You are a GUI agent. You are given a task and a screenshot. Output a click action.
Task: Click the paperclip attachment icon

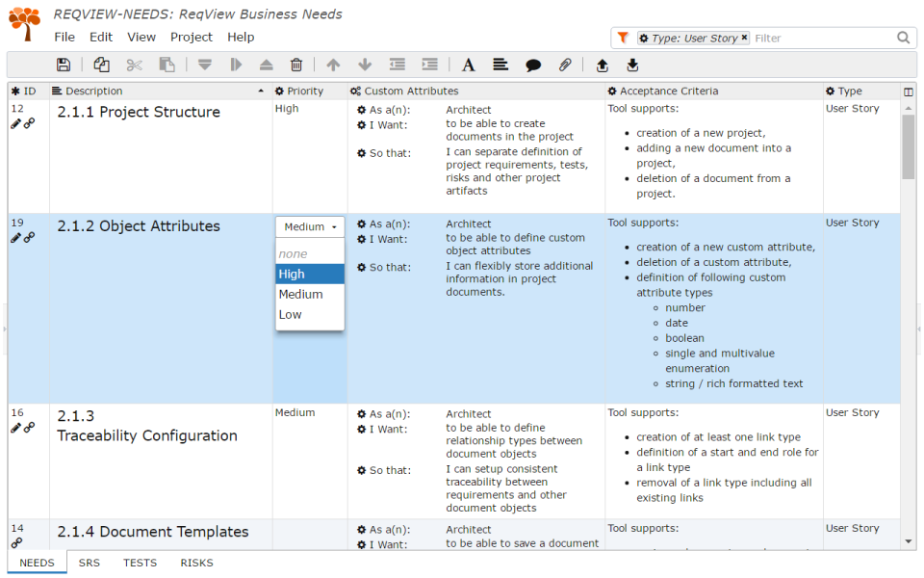[x=565, y=65]
